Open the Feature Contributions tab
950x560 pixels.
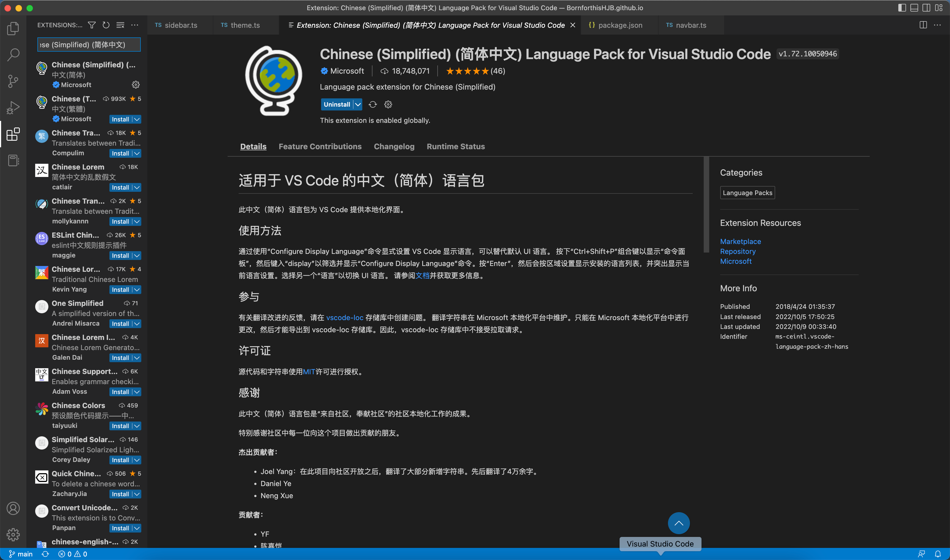tap(320, 146)
